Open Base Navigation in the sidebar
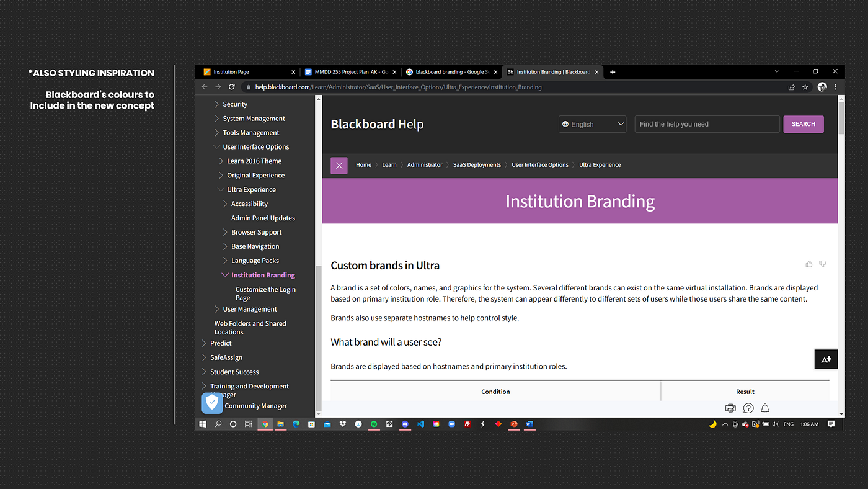 coord(255,247)
